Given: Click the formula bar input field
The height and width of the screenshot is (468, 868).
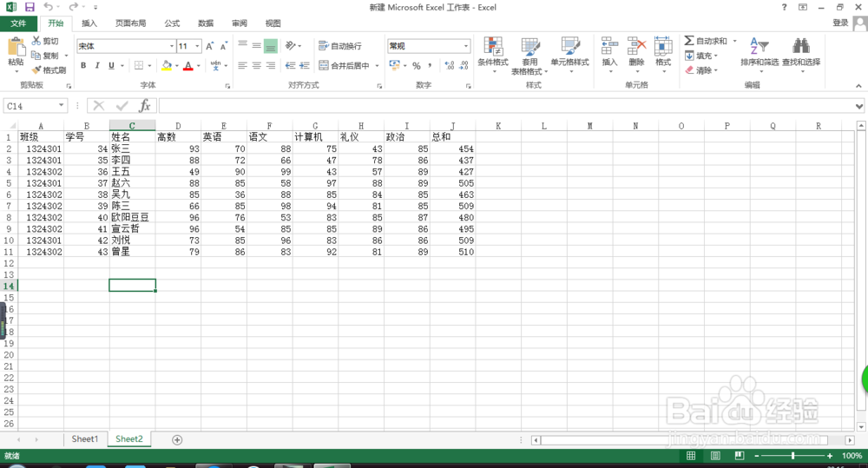Looking at the screenshot, I should (506, 106).
